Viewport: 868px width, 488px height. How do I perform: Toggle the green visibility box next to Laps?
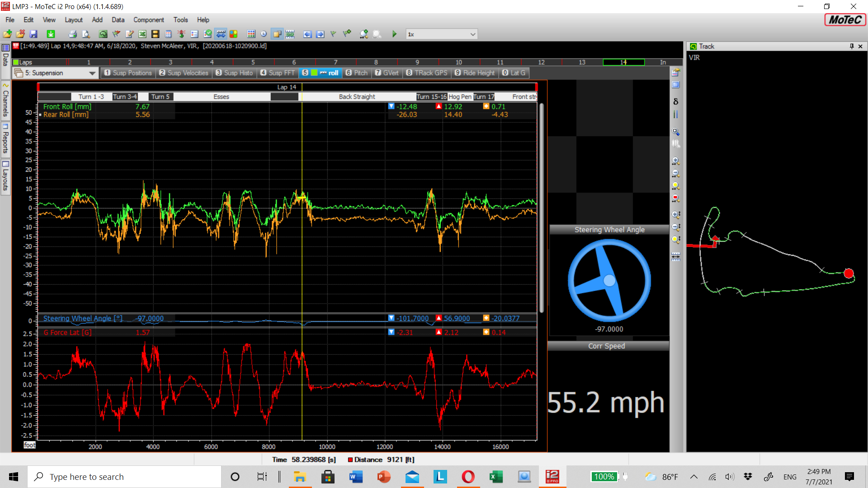(15, 62)
